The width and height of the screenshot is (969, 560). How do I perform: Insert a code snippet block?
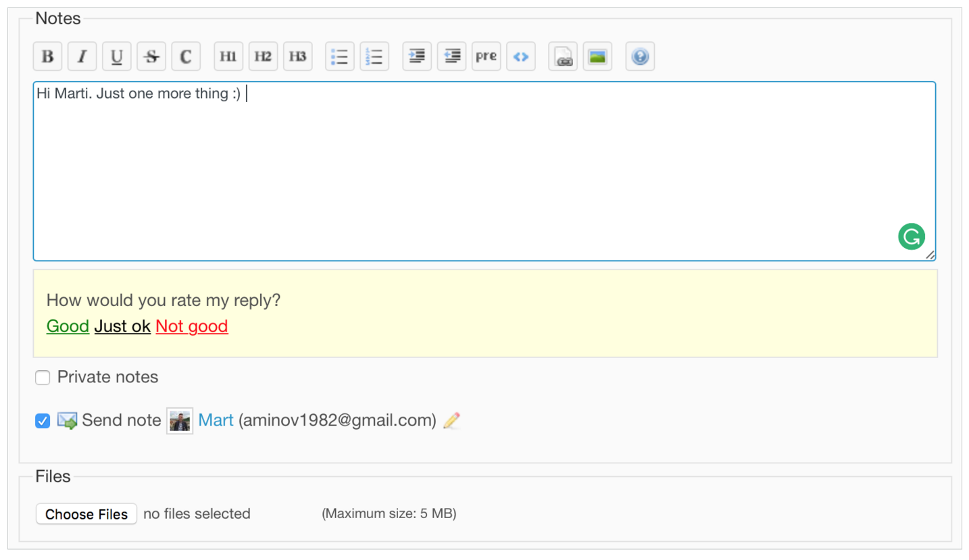point(520,57)
